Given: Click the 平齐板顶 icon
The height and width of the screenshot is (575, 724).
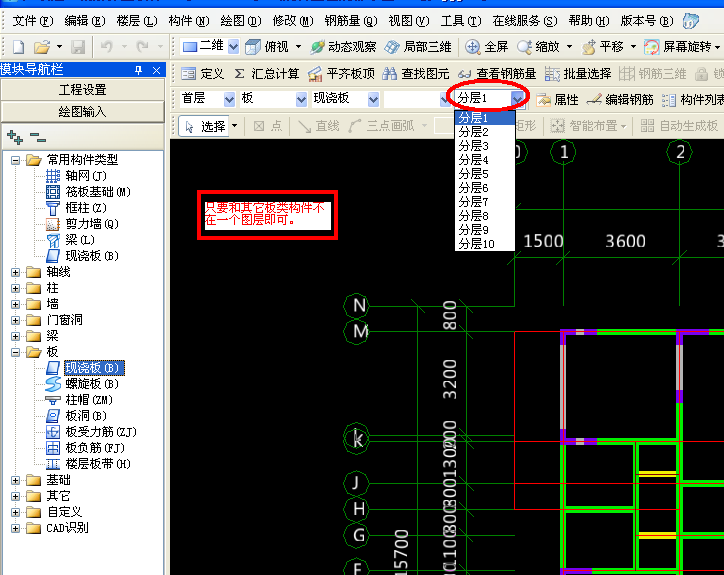Looking at the screenshot, I should point(315,73).
